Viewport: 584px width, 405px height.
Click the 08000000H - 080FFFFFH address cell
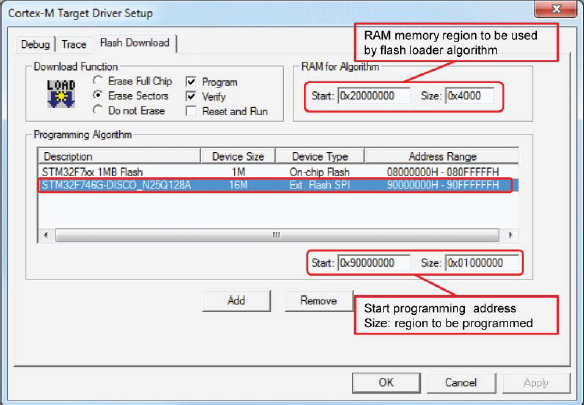pyautogui.click(x=443, y=172)
